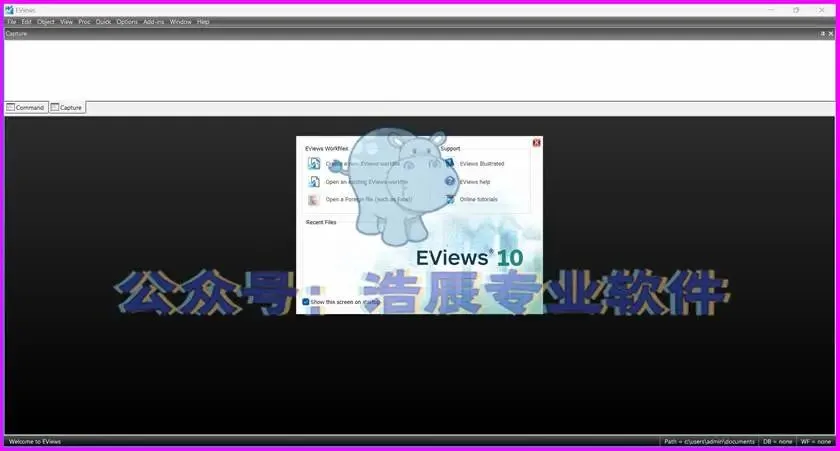Image resolution: width=840 pixels, height=451 pixels.
Task: Click the 'Welcome to EViews' status bar message
Action: click(35, 442)
